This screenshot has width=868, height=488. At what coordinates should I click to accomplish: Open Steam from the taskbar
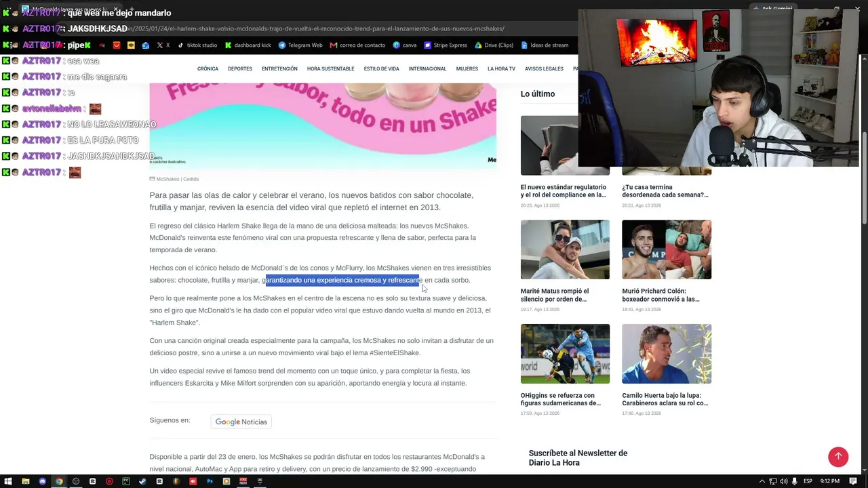(x=142, y=481)
